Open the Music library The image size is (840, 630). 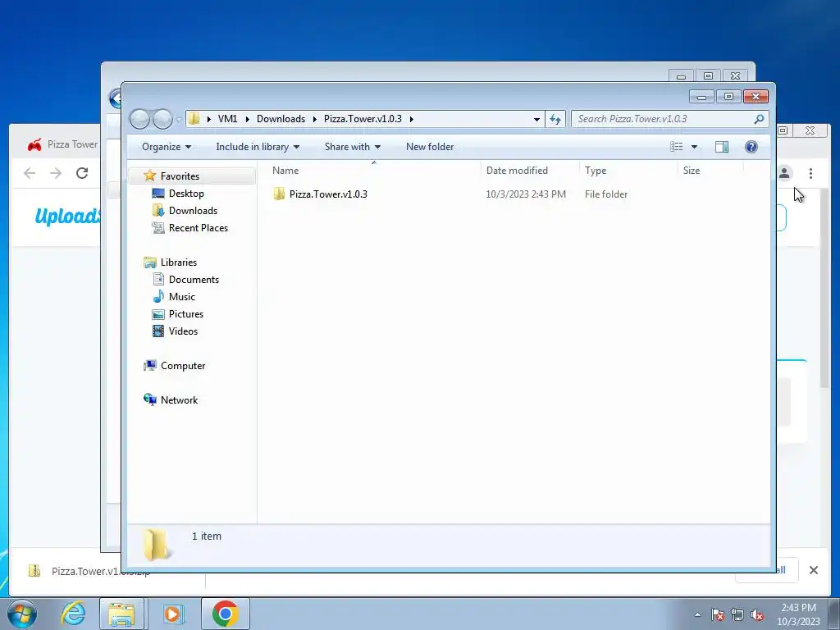182,297
